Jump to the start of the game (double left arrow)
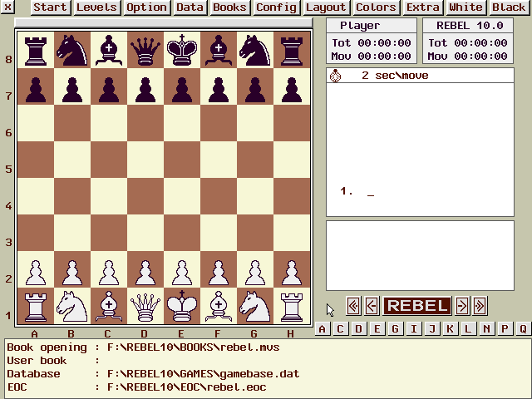 tap(353, 306)
